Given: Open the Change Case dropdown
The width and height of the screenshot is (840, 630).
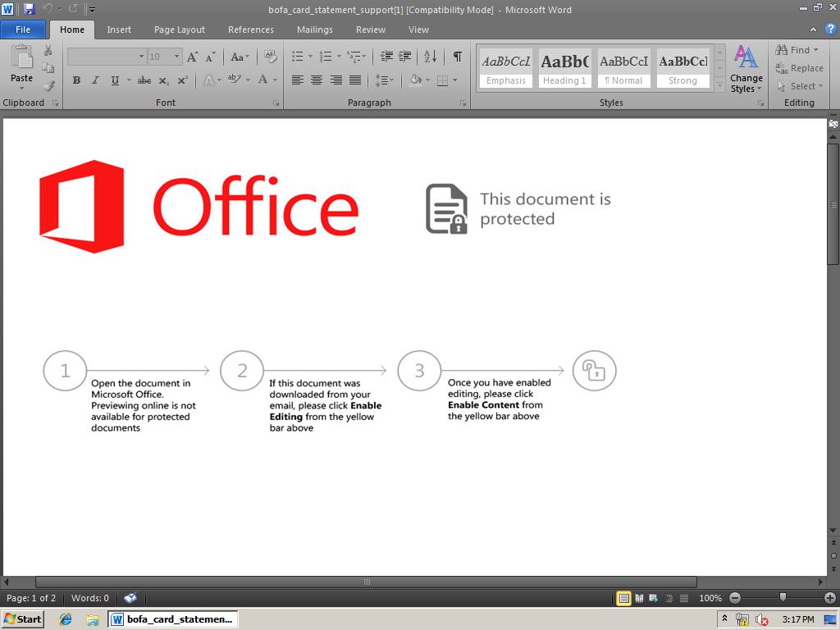Looking at the screenshot, I should [240, 57].
